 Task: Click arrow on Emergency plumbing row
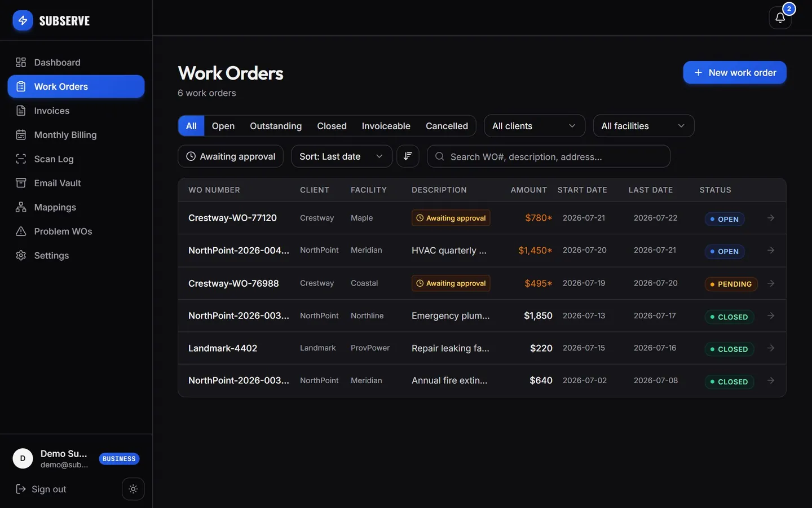tap(771, 316)
